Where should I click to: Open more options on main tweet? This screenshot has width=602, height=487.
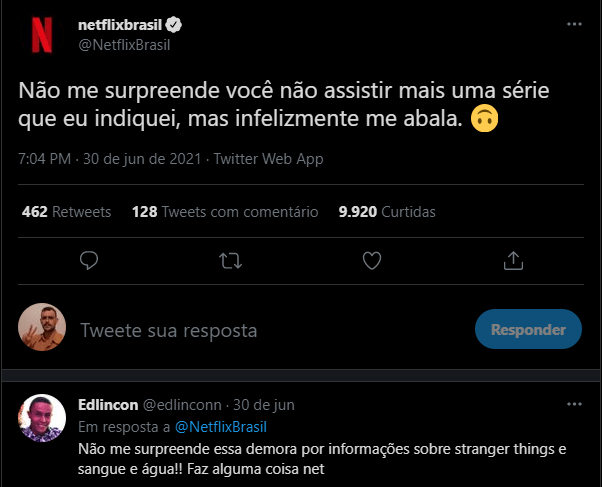tap(573, 23)
